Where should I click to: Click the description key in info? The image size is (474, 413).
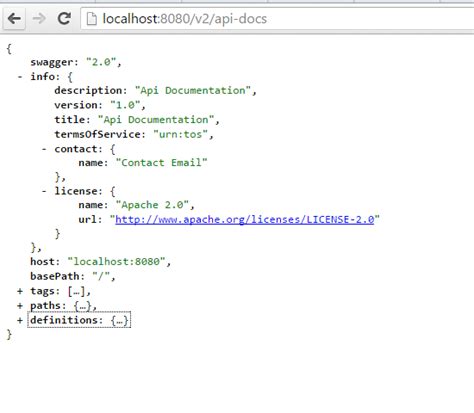click(x=88, y=91)
